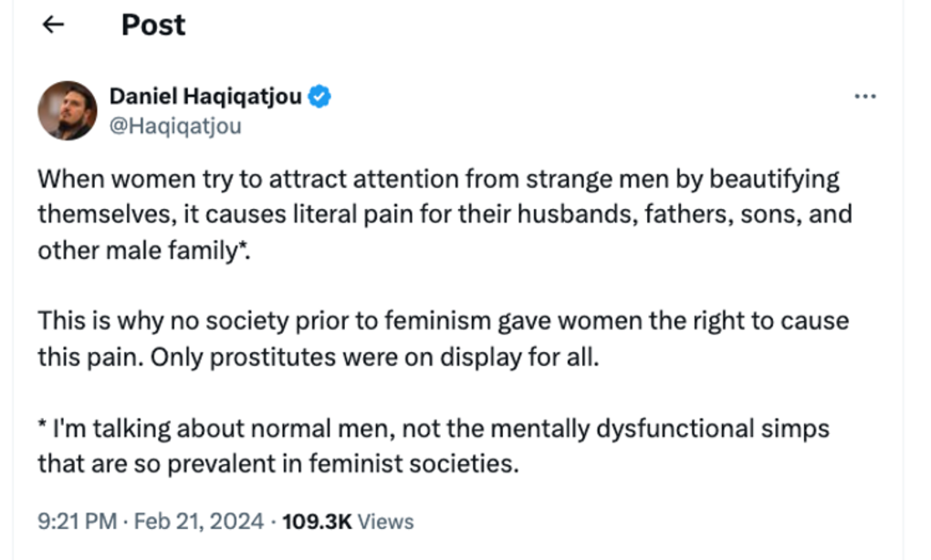Click the line starting "When women try"
This screenshot has height=560, width=931.
coord(438,179)
